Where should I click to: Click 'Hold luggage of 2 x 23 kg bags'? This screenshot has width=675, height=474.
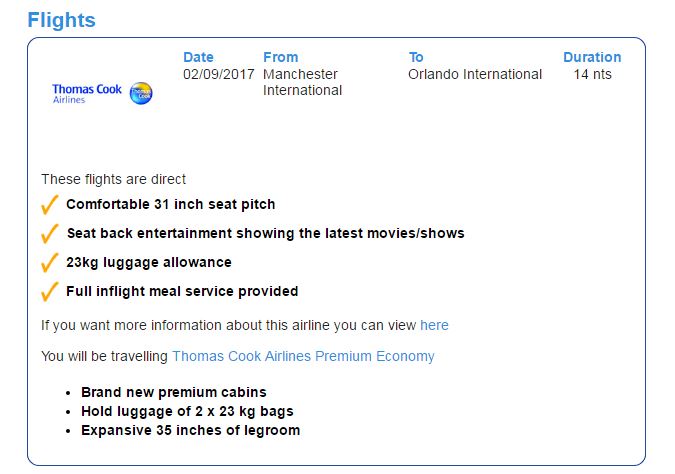[187, 411]
